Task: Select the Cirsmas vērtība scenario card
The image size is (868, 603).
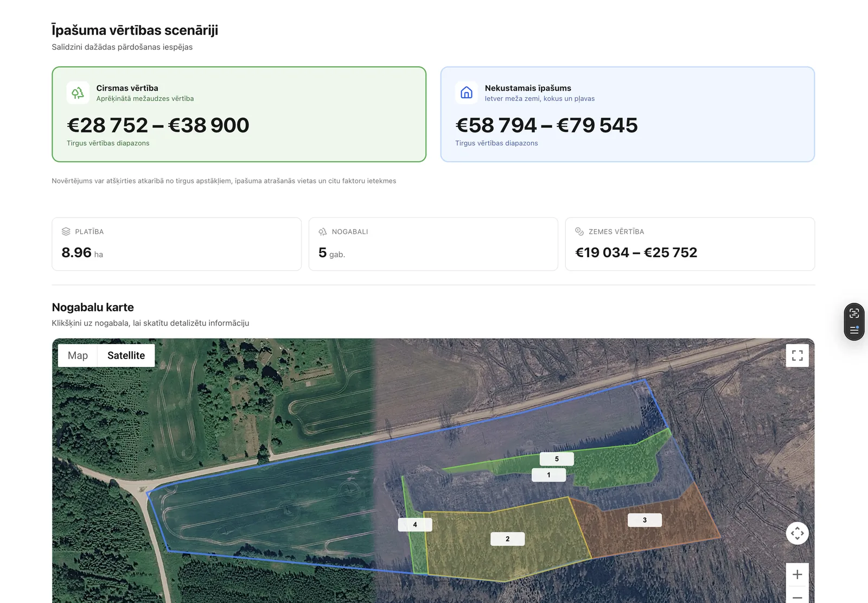Action: pyautogui.click(x=239, y=115)
